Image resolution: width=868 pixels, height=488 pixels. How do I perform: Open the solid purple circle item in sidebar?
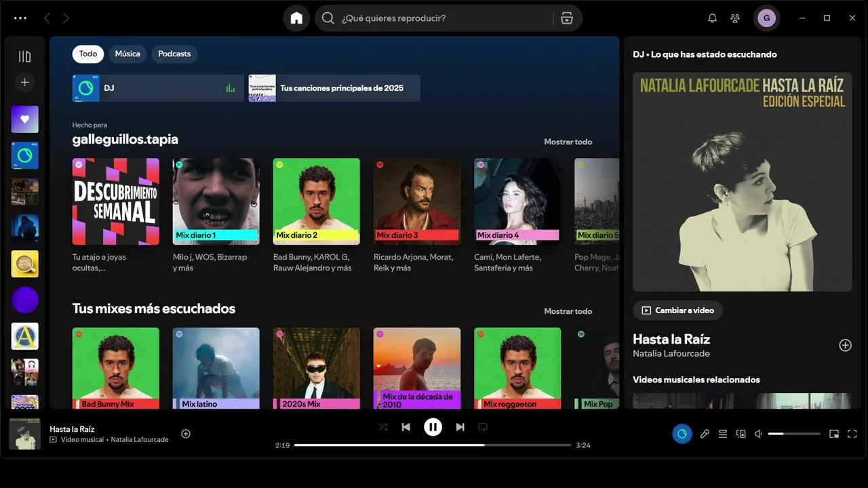pyautogui.click(x=25, y=300)
